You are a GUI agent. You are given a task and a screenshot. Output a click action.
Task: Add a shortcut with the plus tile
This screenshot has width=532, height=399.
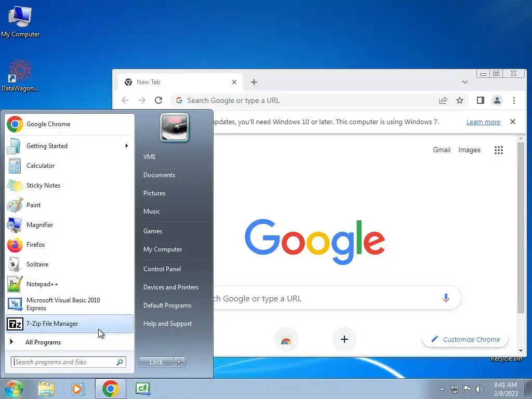click(x=344, y=339)
